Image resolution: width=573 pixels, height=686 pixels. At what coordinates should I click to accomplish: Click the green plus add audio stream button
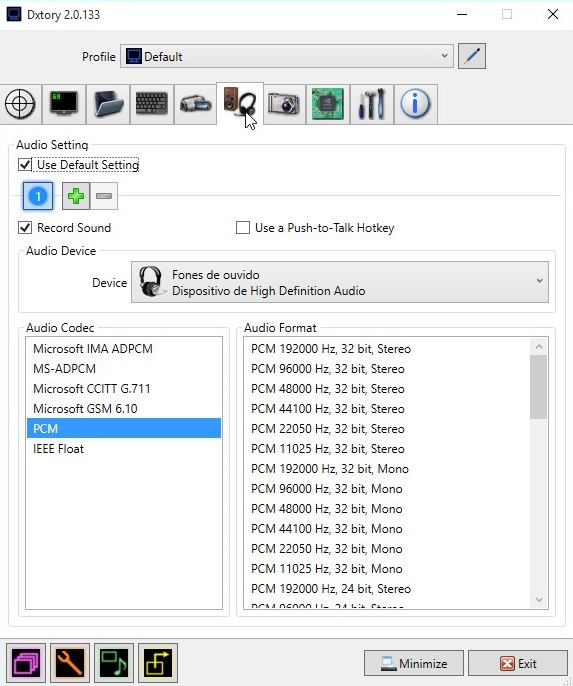tap(76, 196)
